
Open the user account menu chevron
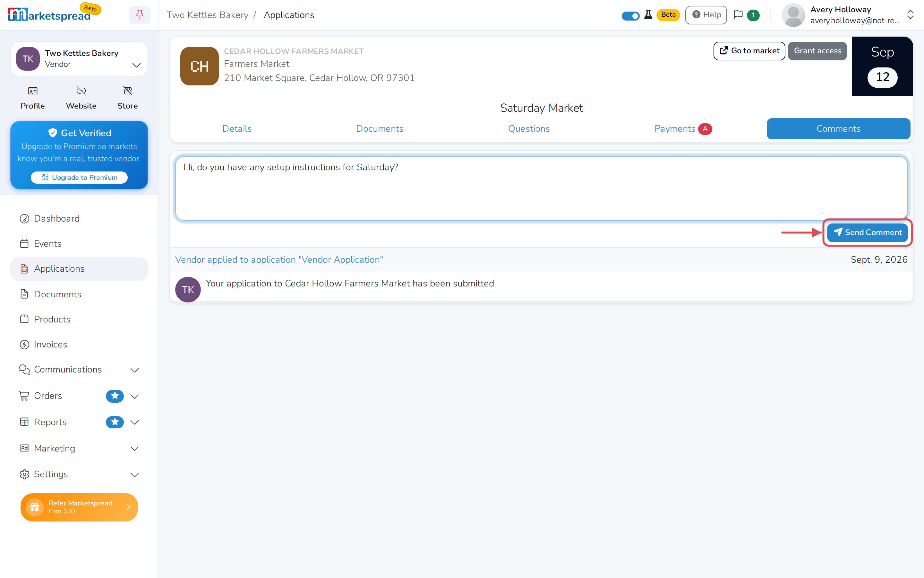(x=911, y=15)
